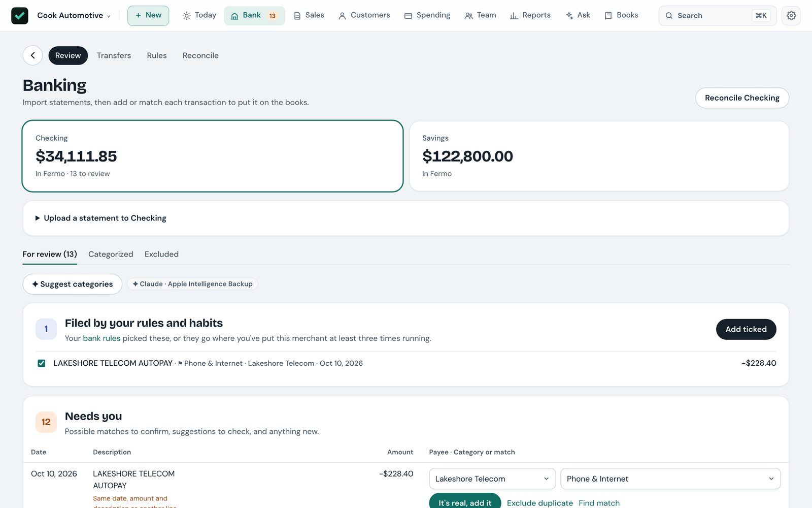Open the Phone & Internet category dropdown
Image resolution: width=812 pixels, height=508 pixels.
670,479
